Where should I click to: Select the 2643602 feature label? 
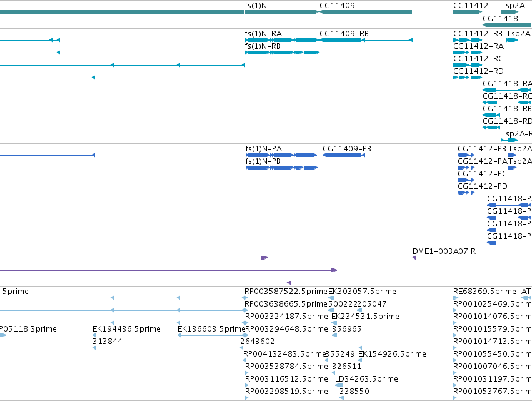pyautogui.click(x=257, y=342)
